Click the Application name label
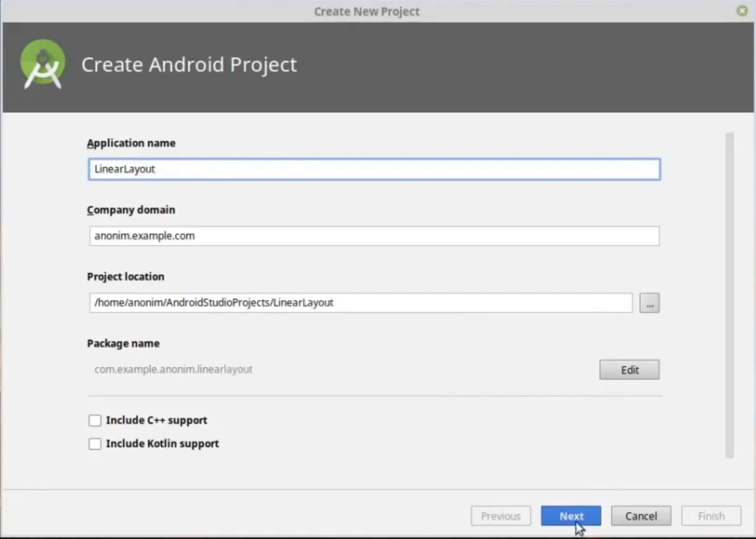The width and height of the screenshot is (756, 539). (131, 143)
